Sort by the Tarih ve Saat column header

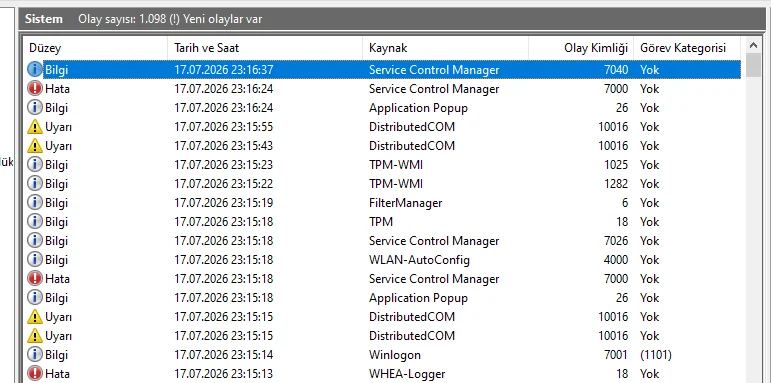click(x=265, y=48)
